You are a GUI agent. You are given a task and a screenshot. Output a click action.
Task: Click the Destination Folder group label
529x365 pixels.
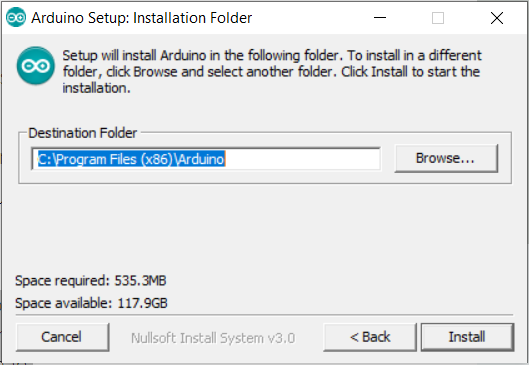point(83,133)
